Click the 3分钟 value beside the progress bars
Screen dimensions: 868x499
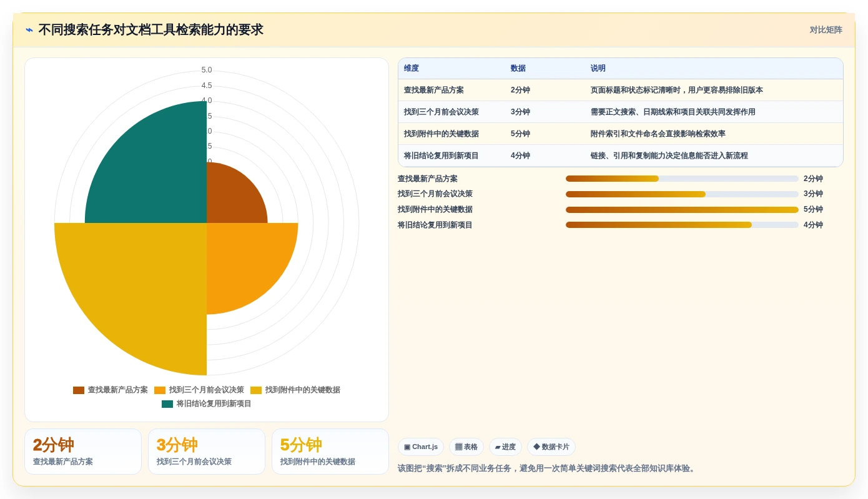(x=813, y=194)
